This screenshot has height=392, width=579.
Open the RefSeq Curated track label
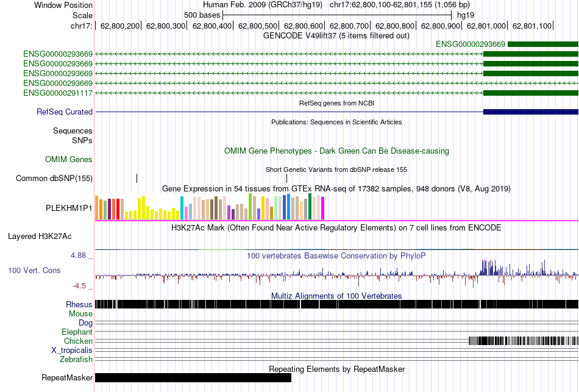[x=65, y=112]
